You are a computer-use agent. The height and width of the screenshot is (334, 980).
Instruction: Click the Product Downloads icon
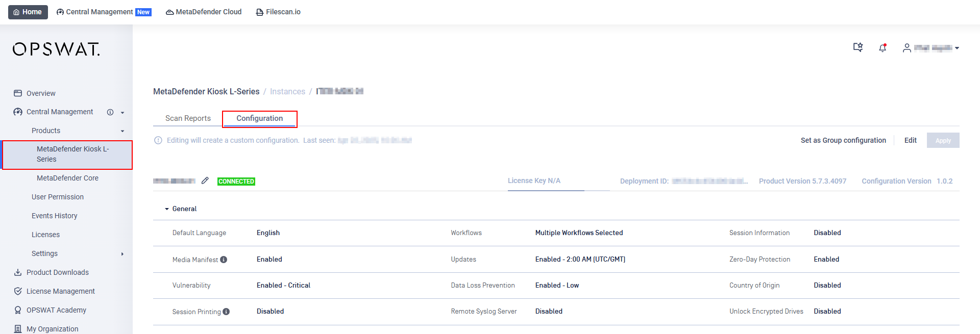coord(18,272)
